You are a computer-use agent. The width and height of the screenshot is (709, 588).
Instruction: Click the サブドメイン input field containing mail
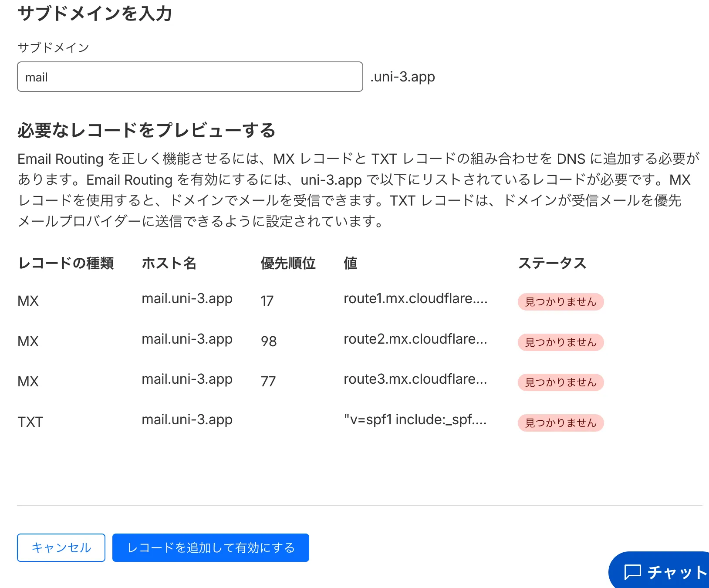click(190, 77)
